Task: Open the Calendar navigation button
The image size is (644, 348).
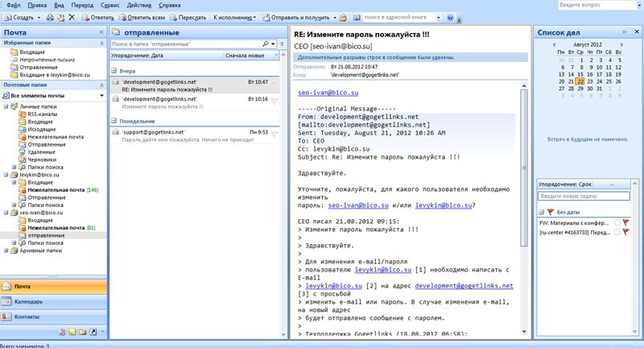Action: (x=53, y=301)
